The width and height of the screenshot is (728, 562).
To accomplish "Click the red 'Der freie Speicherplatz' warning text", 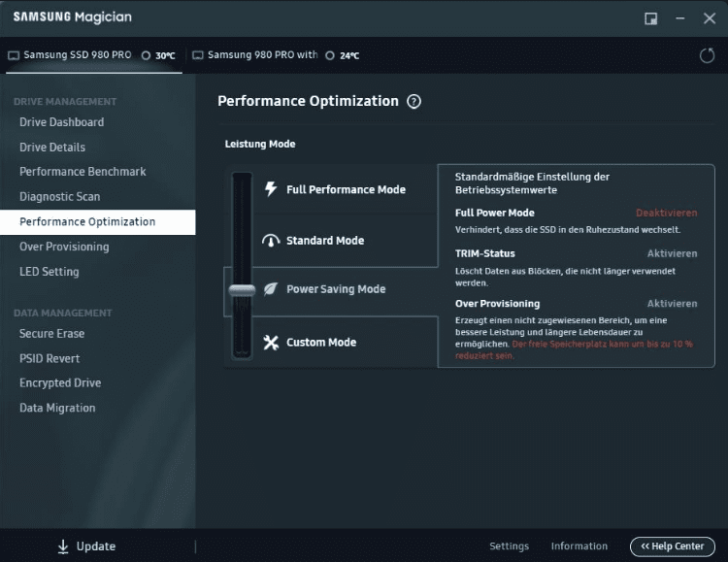I will 574,349.
